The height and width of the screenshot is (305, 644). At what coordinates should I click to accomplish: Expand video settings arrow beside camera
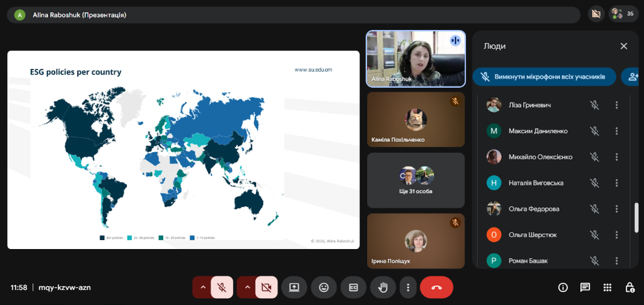tap(246, 287)
